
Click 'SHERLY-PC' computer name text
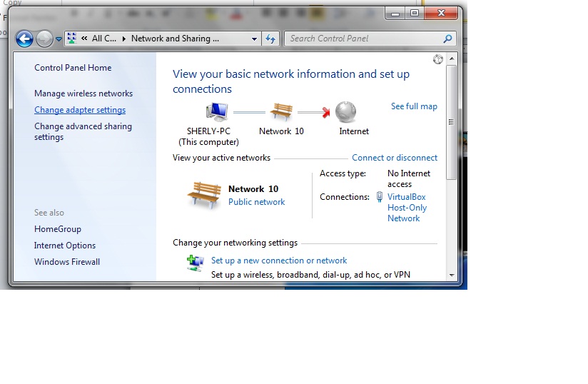pos(208,131)
